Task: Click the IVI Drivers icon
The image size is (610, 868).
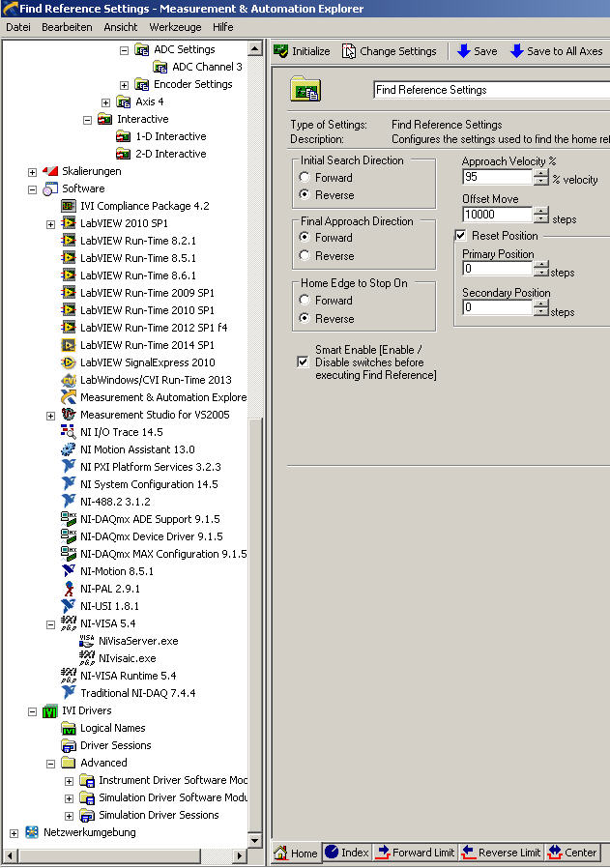Action: (x=50, y=710)
